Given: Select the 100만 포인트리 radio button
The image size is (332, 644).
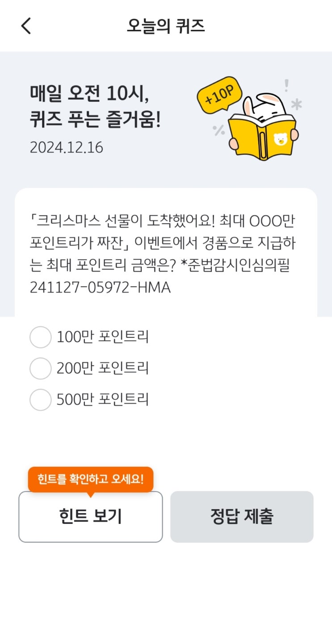Looking at the screenshot, I should point(40,337).
